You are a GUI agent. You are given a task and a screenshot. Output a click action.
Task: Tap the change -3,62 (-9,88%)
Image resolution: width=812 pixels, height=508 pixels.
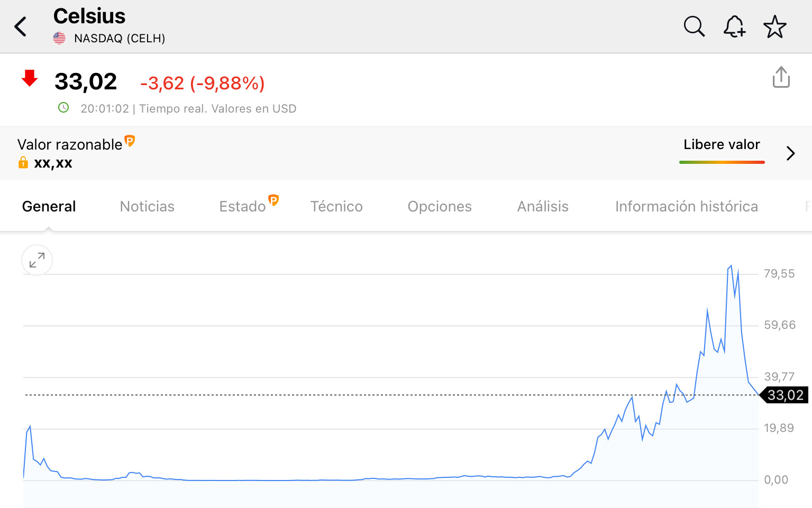(x=203, y=83)
